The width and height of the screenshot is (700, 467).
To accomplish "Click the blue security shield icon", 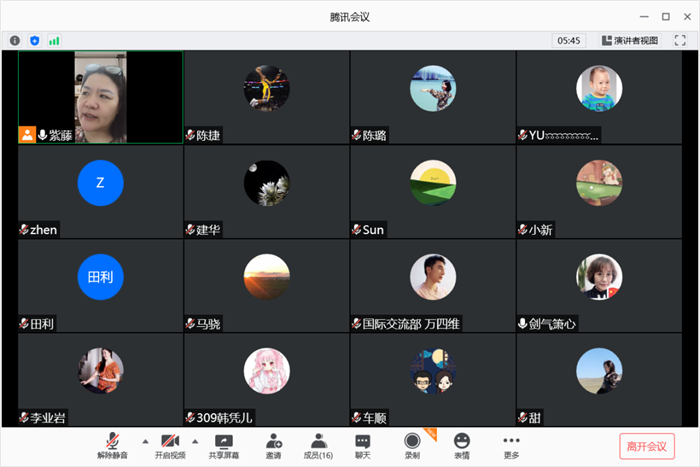I will pyautogui.click(x=35, y=41).
